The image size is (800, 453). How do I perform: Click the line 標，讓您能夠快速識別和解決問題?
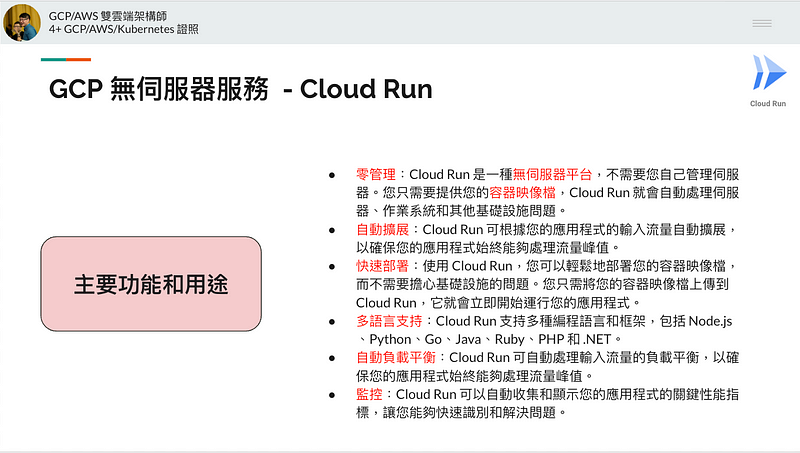(x=462, y=412)
